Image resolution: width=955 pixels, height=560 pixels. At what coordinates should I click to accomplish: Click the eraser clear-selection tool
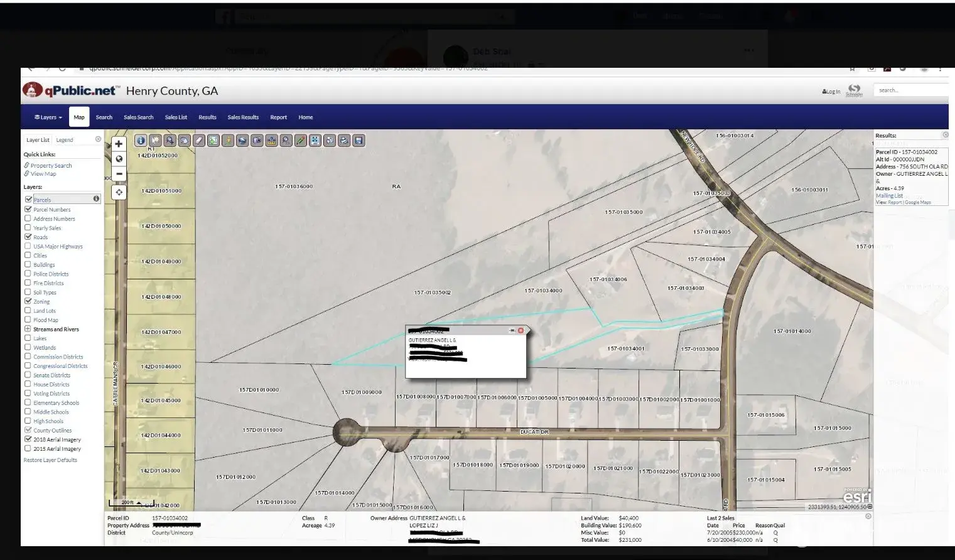[x=199, y=141]
